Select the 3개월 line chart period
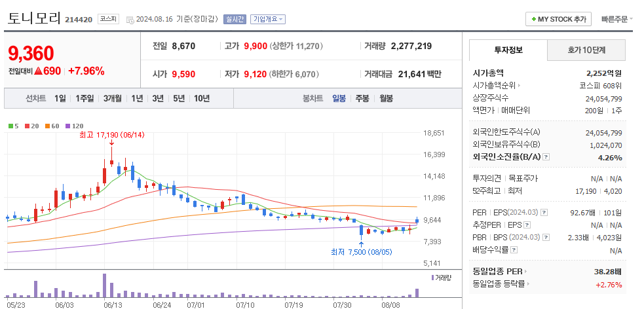Viewport: 644px width, 309px height. (x=113, y=98)
